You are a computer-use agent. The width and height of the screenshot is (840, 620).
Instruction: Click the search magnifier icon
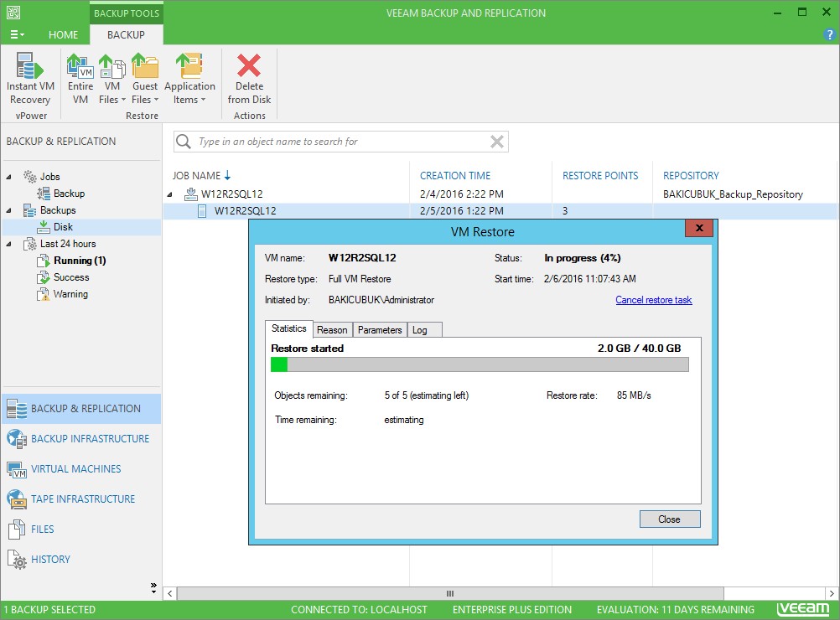tap(184, 142)
